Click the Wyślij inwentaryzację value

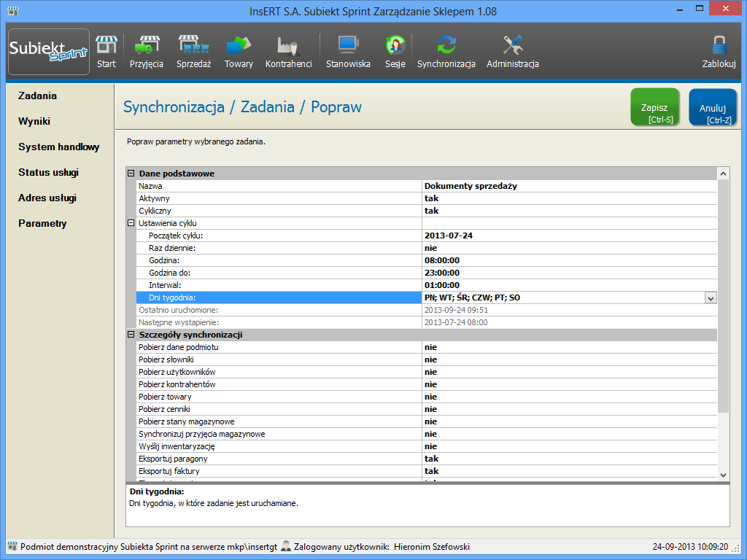569,446
